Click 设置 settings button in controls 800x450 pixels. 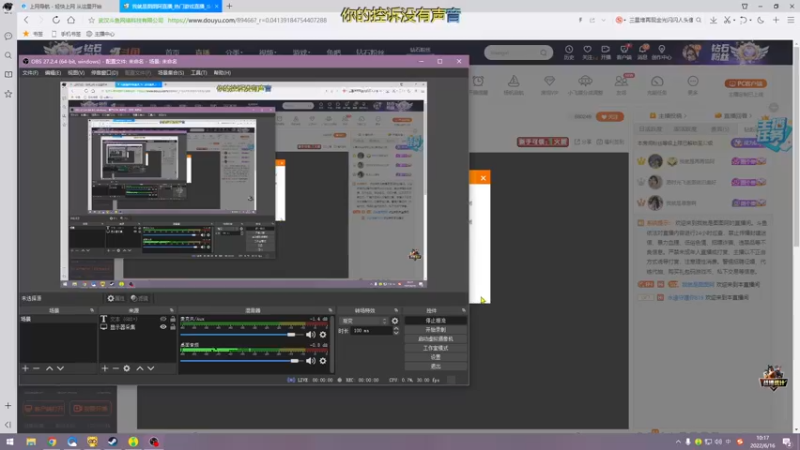pos(435,357)
